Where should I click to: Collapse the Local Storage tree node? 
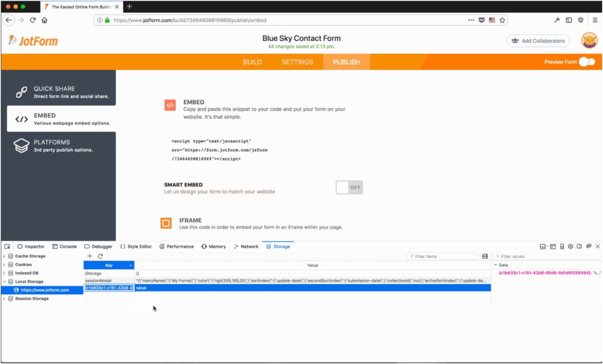coord(4,281)
